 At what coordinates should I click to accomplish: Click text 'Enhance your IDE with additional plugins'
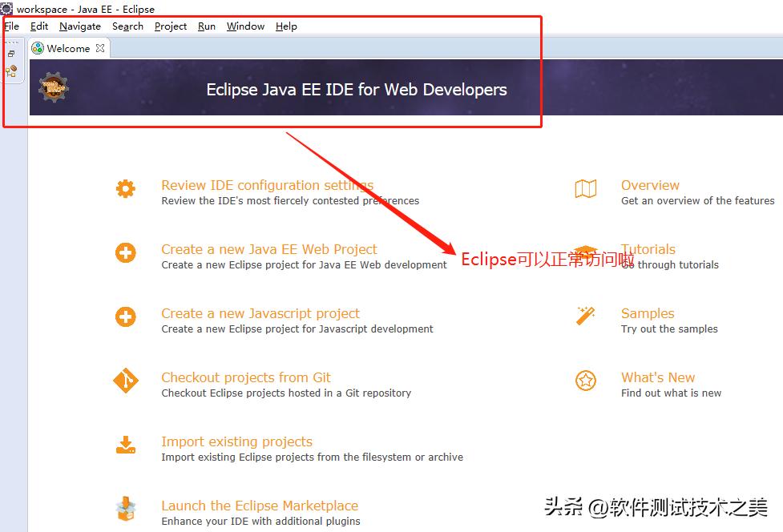point(260,521)
